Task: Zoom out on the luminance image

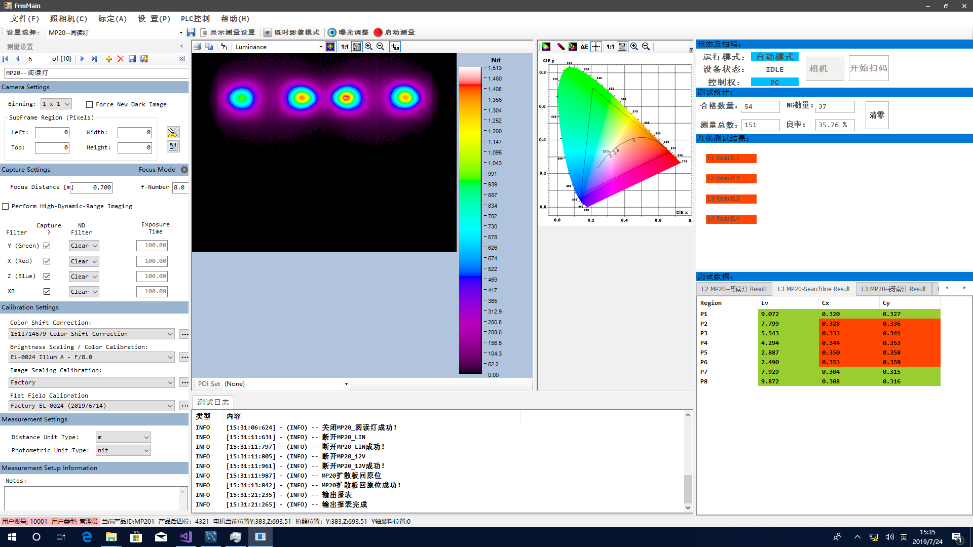Action: (380, 47)
